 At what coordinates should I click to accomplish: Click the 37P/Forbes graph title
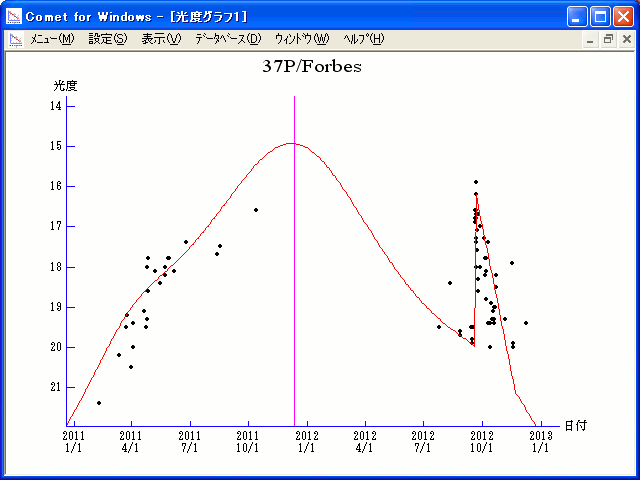(311, 67)
